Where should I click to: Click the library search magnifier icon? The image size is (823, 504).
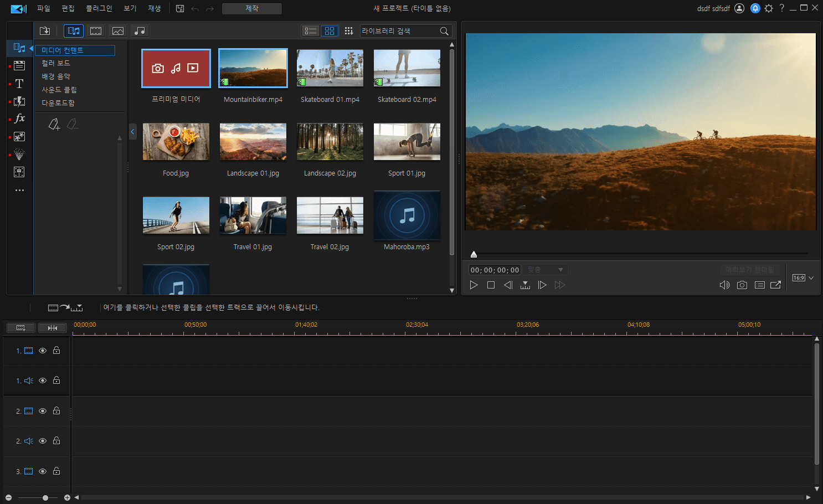tap(444, 31)
